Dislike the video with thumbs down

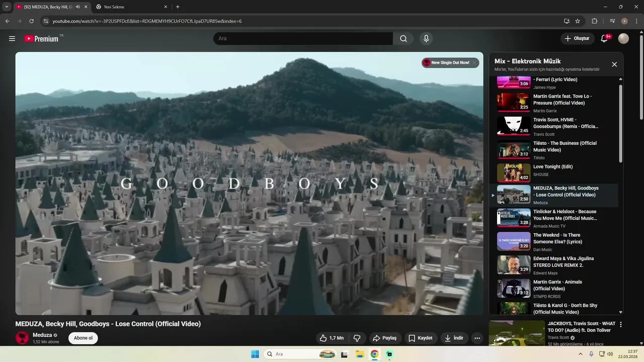pyautogui.click(x=357, y=338)
